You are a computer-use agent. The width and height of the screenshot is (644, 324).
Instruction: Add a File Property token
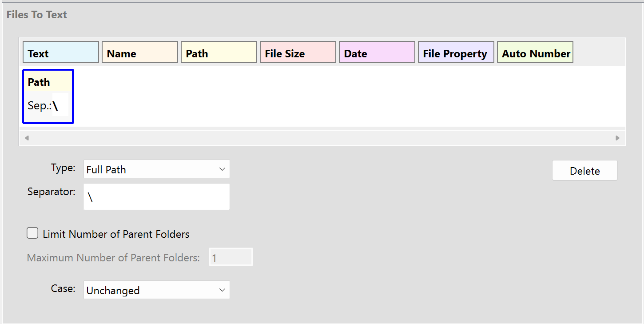point(456,52)
